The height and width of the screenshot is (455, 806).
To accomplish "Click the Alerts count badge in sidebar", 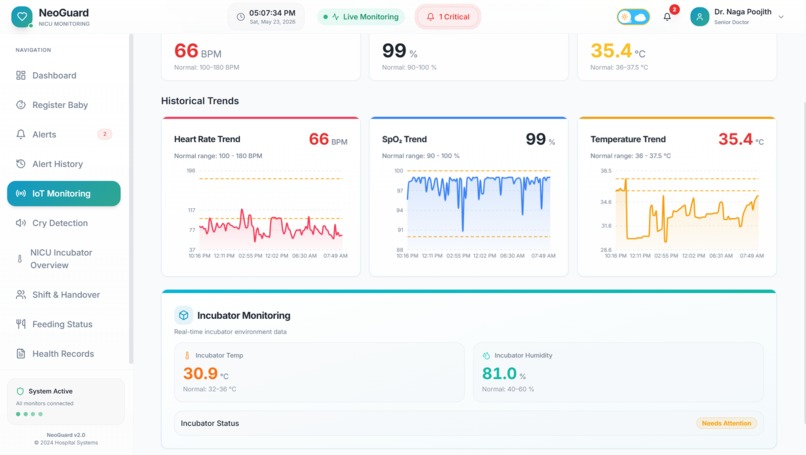I will point(104,134).
